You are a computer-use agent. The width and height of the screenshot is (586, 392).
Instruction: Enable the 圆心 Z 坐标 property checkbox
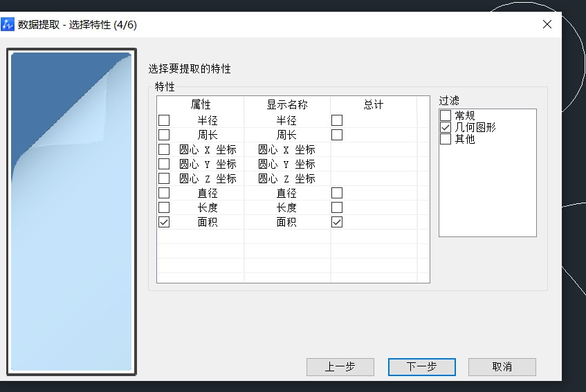click(164, 178)
